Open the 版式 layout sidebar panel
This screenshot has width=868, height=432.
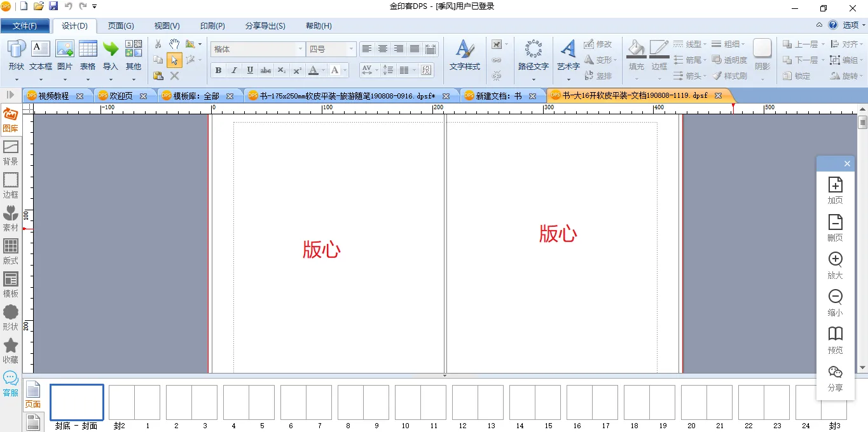(x=11, y=251)
